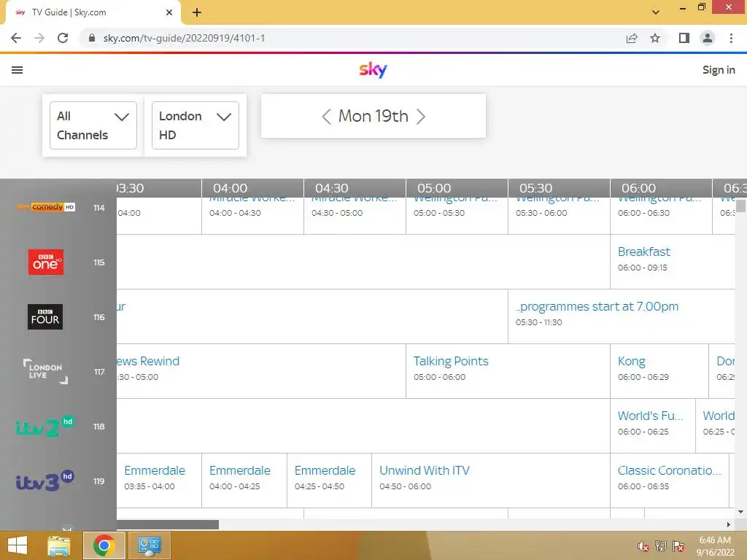Open Unwind With ITV programme
Screen dimensions: 747x560
click(x=491, y=481)
